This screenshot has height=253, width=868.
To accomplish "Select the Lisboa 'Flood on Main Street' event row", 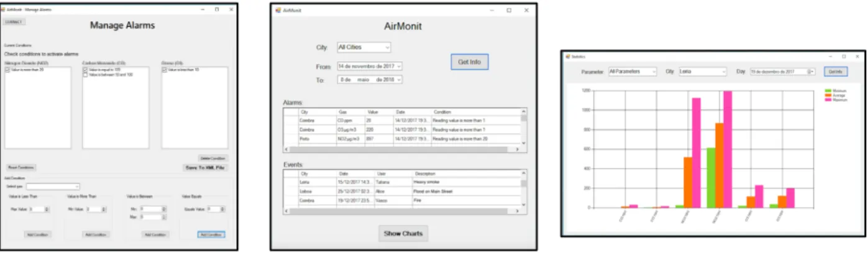I will click(402, 192).
